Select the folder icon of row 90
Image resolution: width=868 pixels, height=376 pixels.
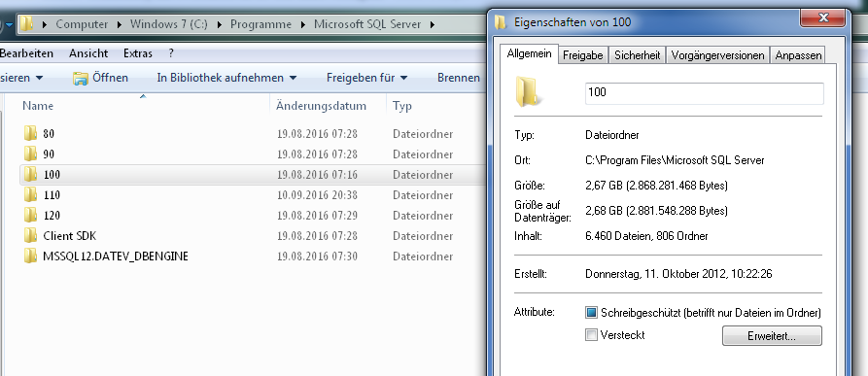[30, 154]
